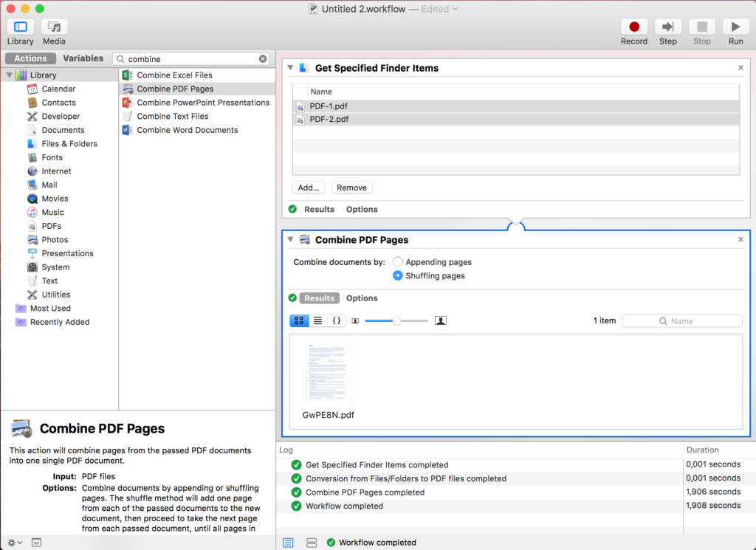Select the Shuffling pages option
The width and height of the screenshot is (756, 550).
point(397,275)
